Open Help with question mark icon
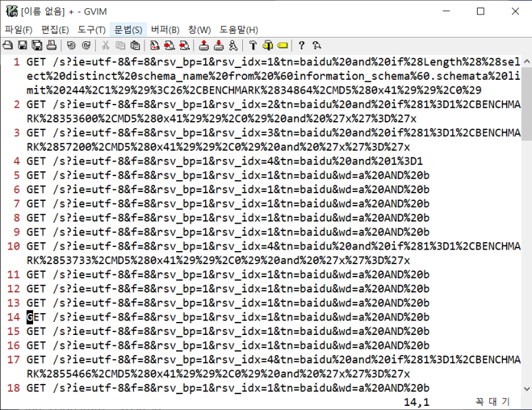Image resolution: width=532 pixels, height=410 pixels. [x=301, y=45]
